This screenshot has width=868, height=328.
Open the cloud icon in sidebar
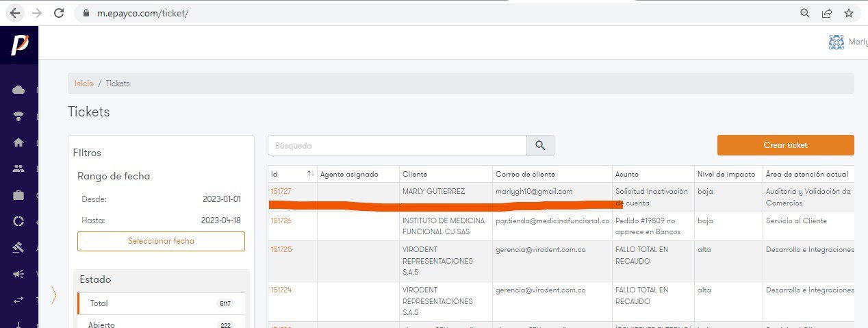18,90
